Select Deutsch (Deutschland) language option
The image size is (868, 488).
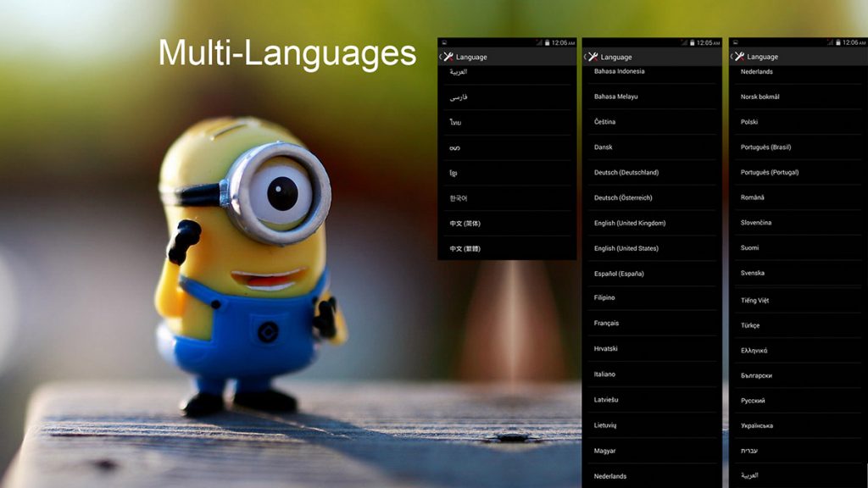point(626,172)
